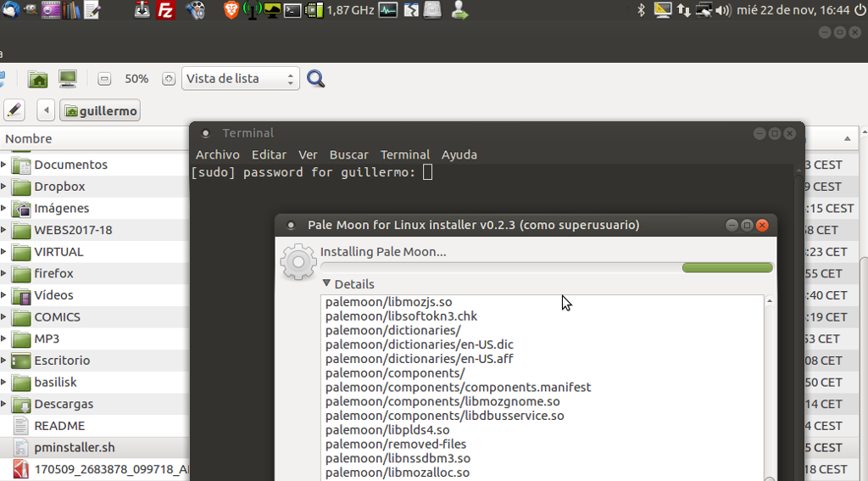Zoom in with the file manager plus button

pyautogui.click(x=169, y=79)
